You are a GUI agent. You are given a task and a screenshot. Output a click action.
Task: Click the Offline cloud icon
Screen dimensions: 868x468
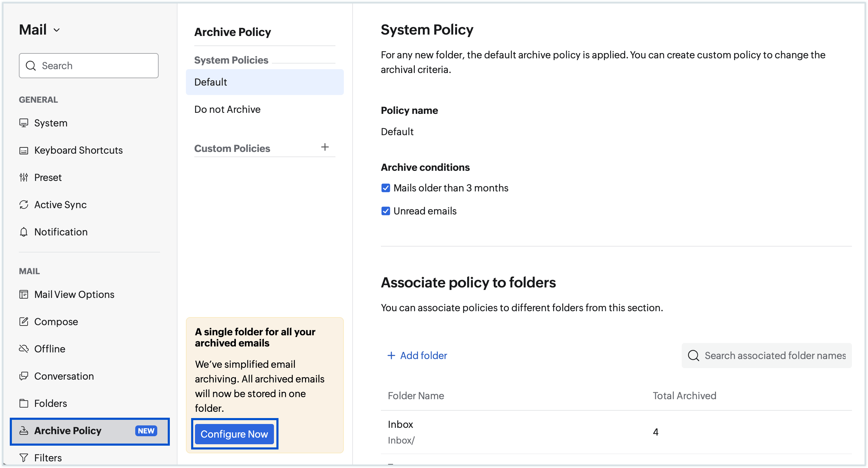click(x=24, y=349)
